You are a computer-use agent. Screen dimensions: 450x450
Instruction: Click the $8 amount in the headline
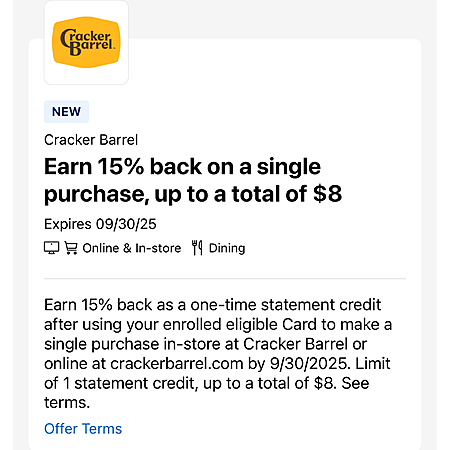[327, 194]
